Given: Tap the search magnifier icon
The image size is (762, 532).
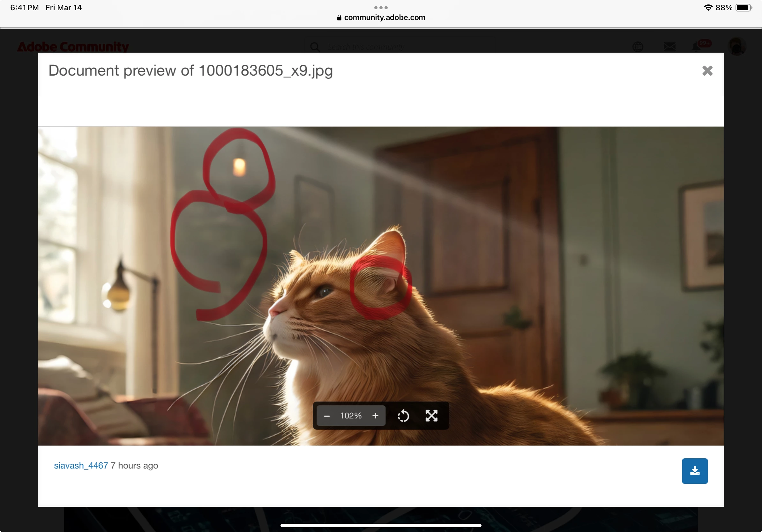Looking at the screenshot, I should coord(315,47).
